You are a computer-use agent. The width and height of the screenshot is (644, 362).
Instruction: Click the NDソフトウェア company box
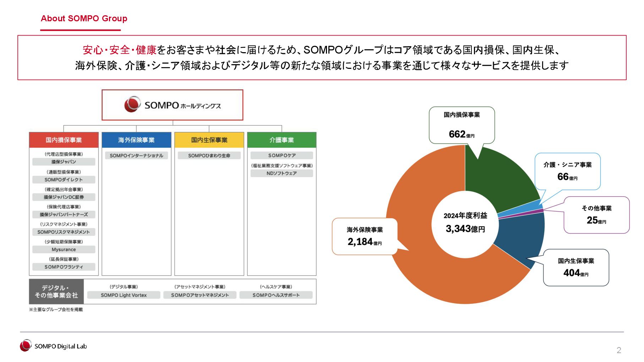click(282, 173)
